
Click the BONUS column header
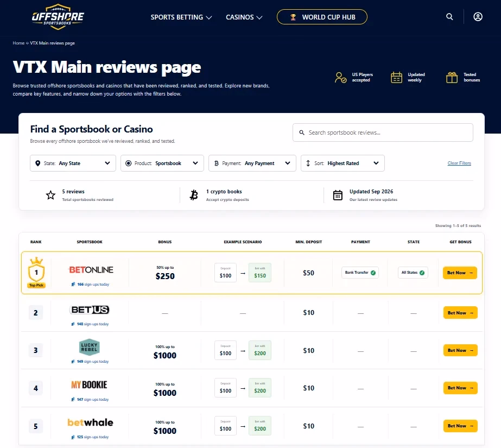pos(165,242)
